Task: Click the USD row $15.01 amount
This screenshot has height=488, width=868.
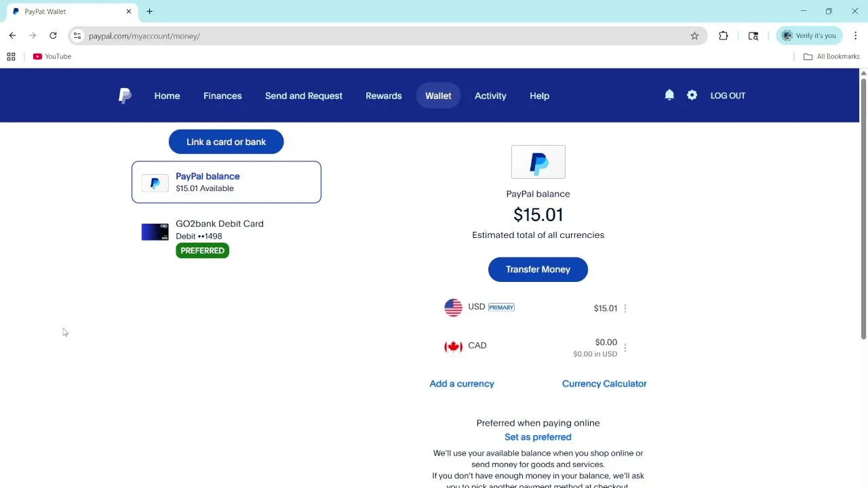Action: pyautogui.click(x=606, y=308)
